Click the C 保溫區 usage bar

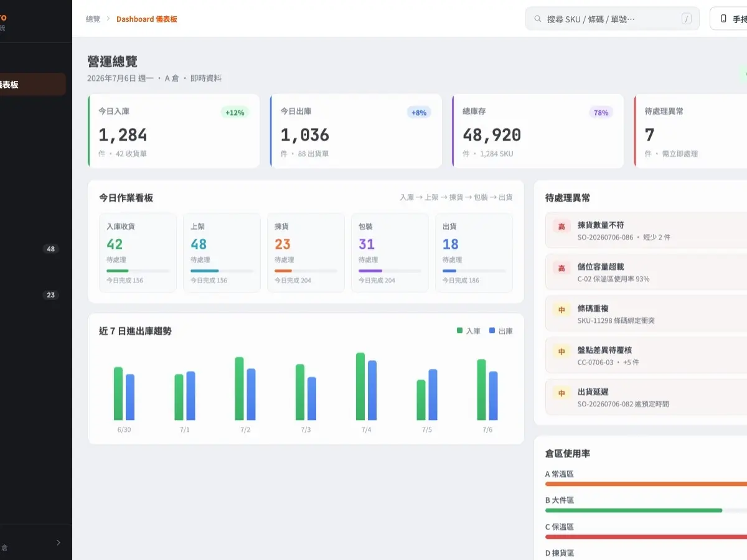(x=646, y=536)
